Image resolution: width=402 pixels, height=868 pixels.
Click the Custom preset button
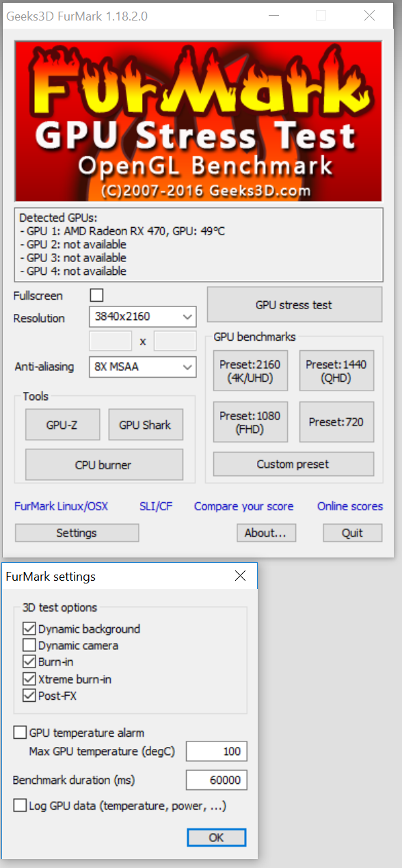[x=293, y=464]
